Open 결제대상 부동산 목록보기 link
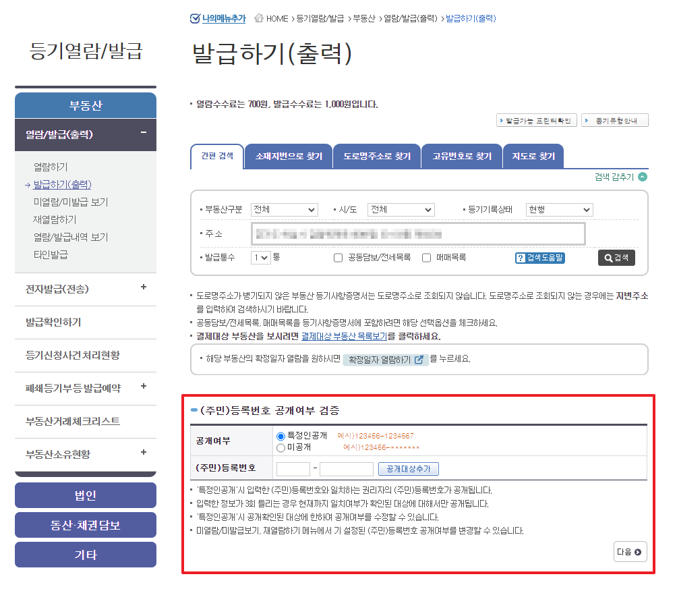677x616 pixels. [344, 336]
